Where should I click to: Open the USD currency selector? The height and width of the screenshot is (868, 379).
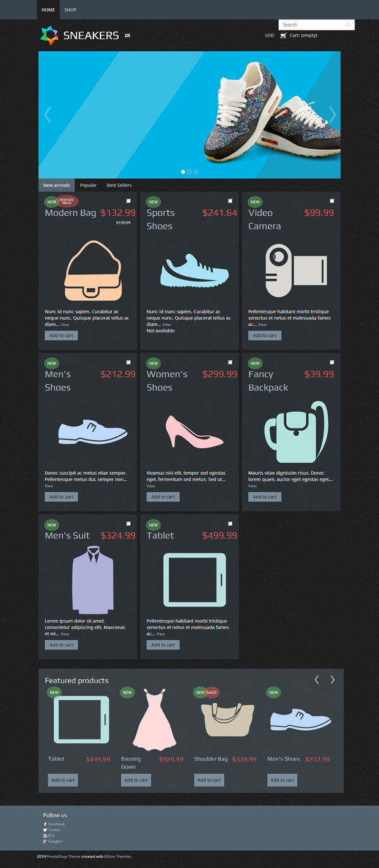pyautogui.click(x=270, y=35)
